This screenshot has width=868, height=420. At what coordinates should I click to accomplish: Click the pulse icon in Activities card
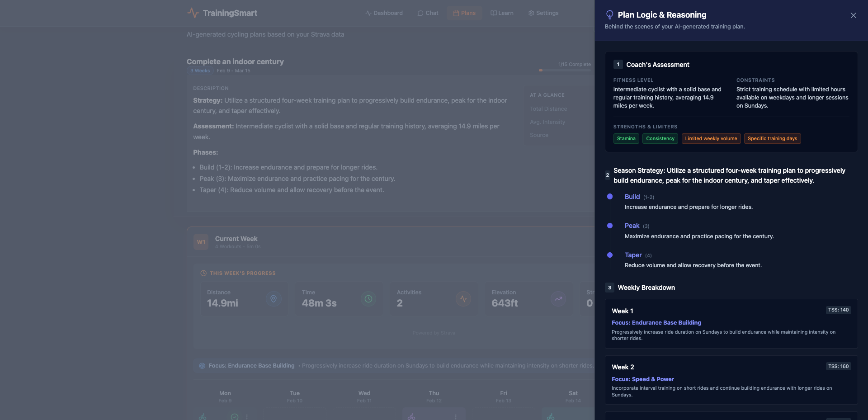(463, 299)
